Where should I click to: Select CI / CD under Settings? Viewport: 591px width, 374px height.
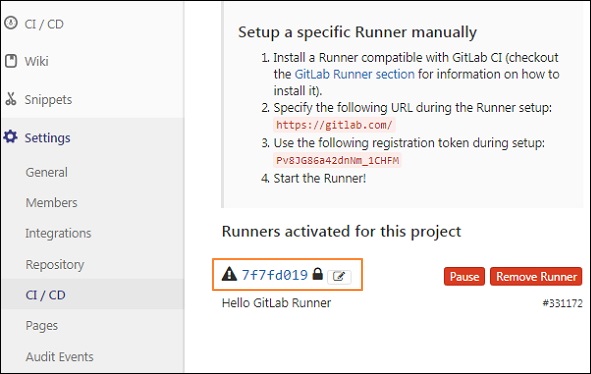click(46, 295)
